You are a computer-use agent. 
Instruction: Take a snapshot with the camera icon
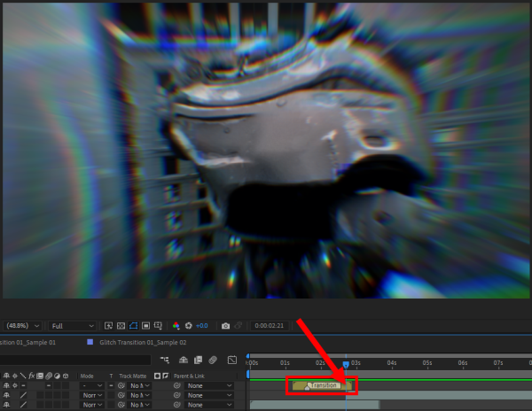point(226,326)
